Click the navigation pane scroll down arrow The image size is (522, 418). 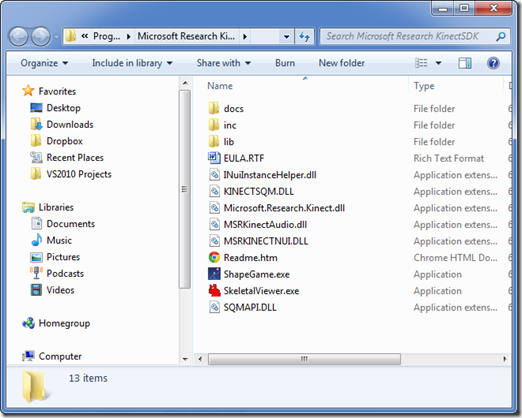click(185, 359)
